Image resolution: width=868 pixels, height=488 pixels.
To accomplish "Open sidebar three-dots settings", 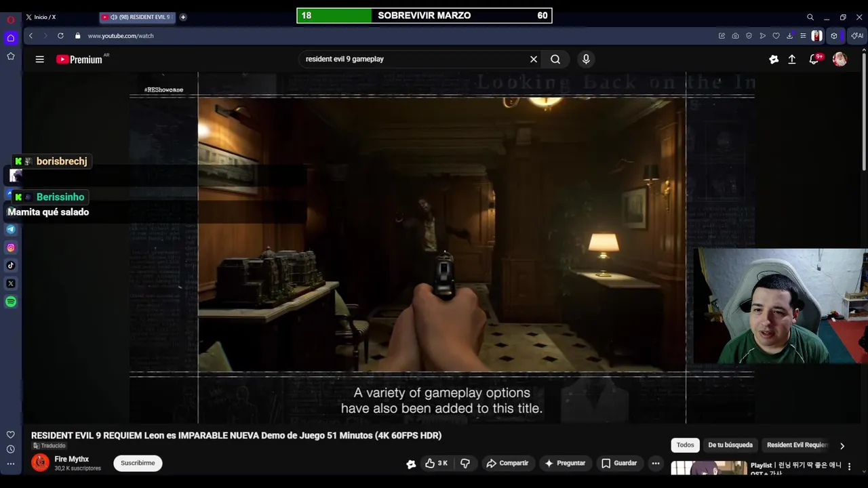I will tap(11, 464).
